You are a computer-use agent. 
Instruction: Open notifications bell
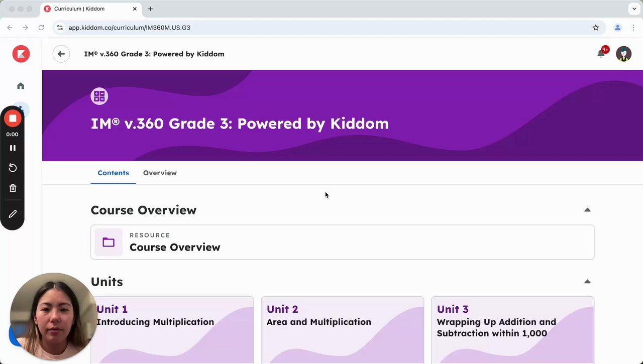[601, 53]
